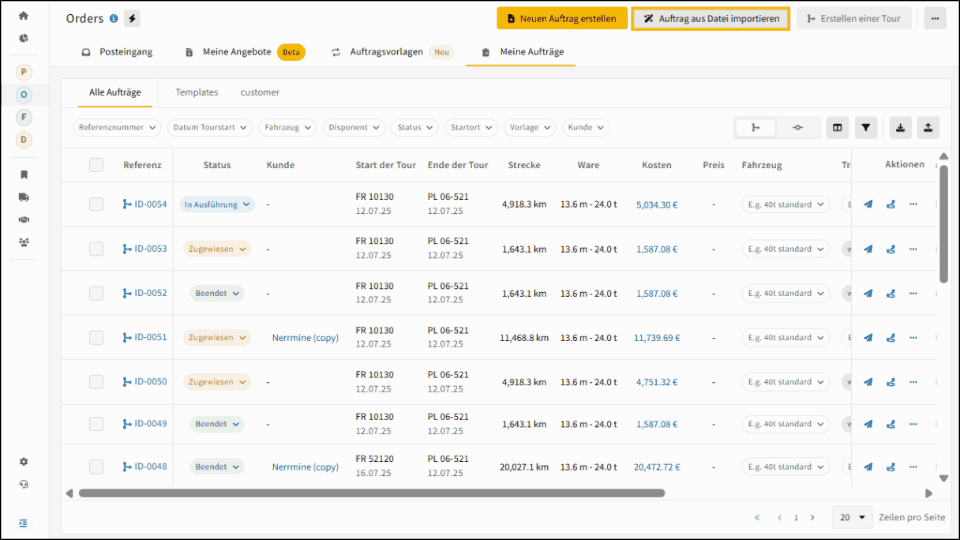
Task: Click the horizontal scrollbar under the table
Action: [372, 493]
